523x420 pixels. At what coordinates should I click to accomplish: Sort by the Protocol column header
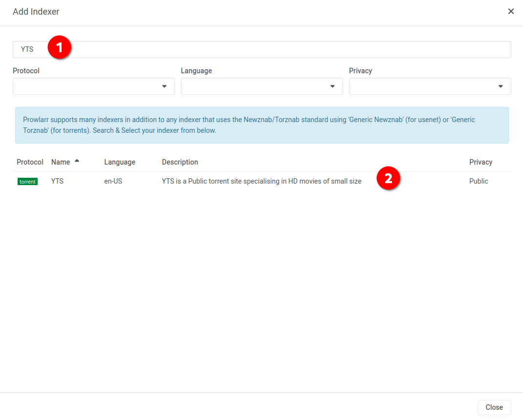(x=30, y=162)
